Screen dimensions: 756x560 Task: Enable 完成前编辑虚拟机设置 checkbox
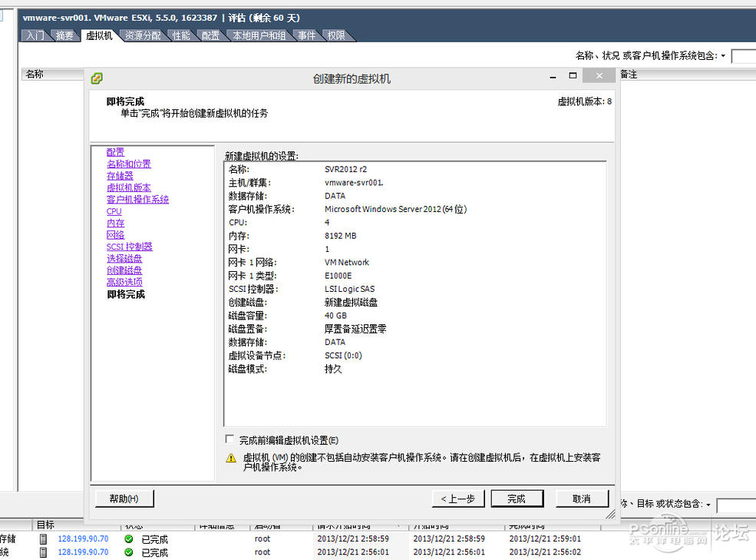(229, 439)
